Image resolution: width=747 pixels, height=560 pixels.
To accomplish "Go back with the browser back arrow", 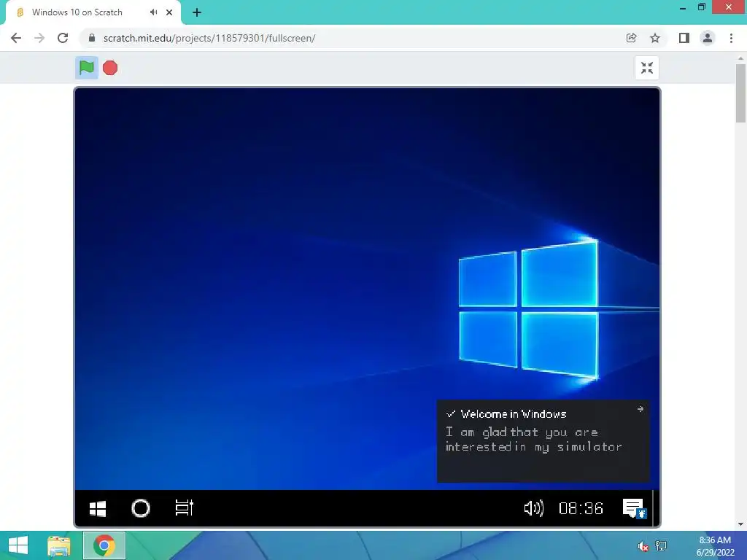I will (x=16, y=38).
